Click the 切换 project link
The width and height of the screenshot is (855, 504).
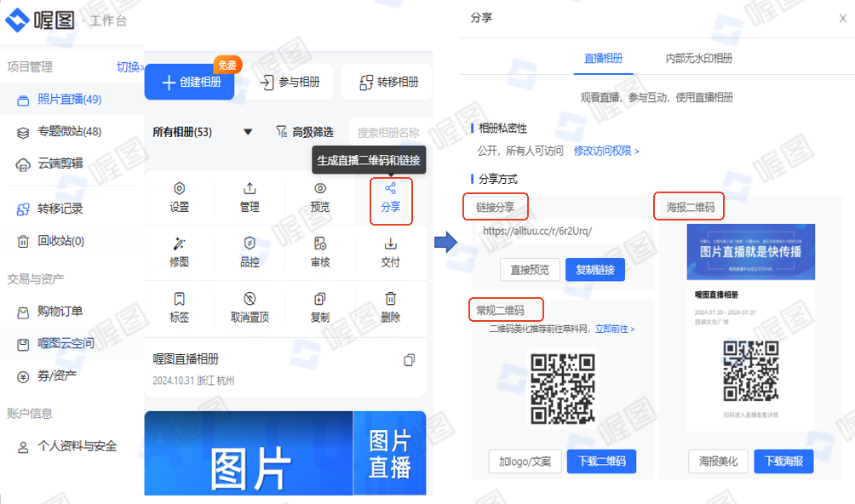coord(129,67)
